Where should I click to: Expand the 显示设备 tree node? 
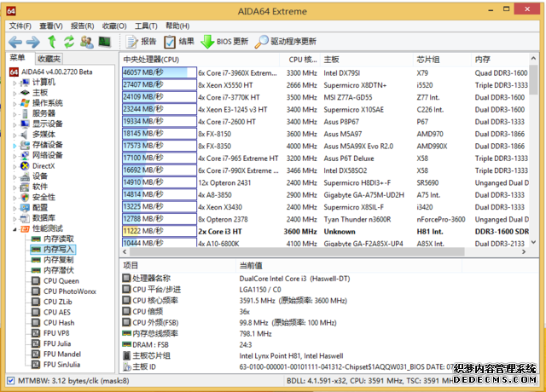coord(15,124)
